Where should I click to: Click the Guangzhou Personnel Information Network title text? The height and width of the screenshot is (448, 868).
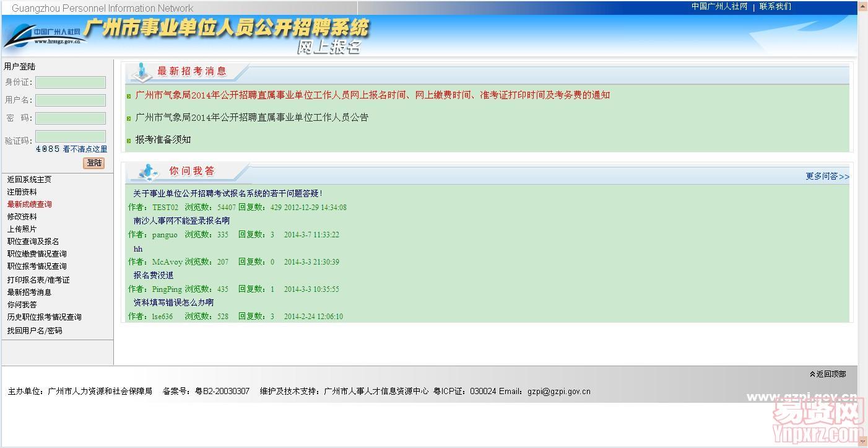[103, 8]
